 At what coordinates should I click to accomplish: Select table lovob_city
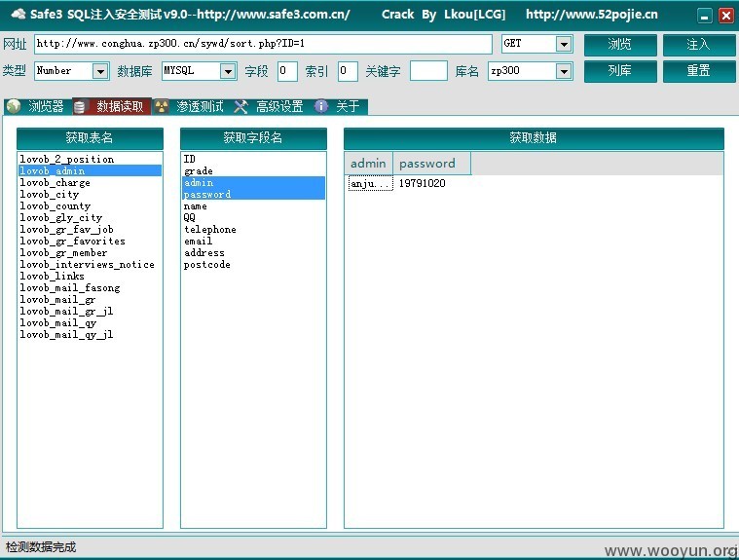[x=90, y=194]
